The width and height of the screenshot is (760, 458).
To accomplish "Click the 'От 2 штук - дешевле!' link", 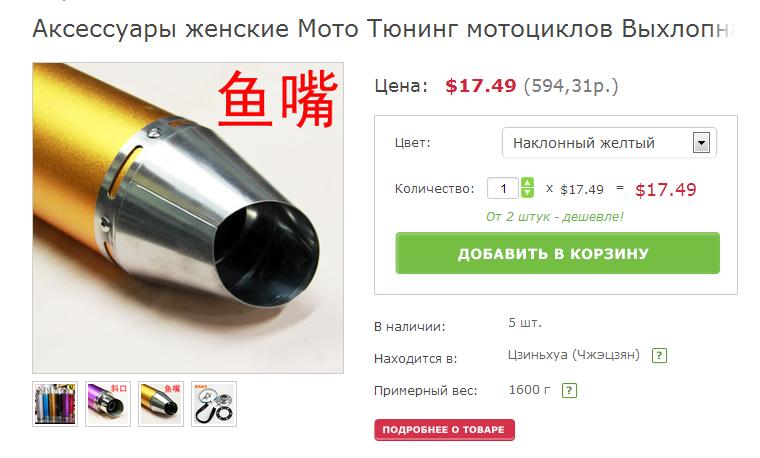I will pos(554,217).
